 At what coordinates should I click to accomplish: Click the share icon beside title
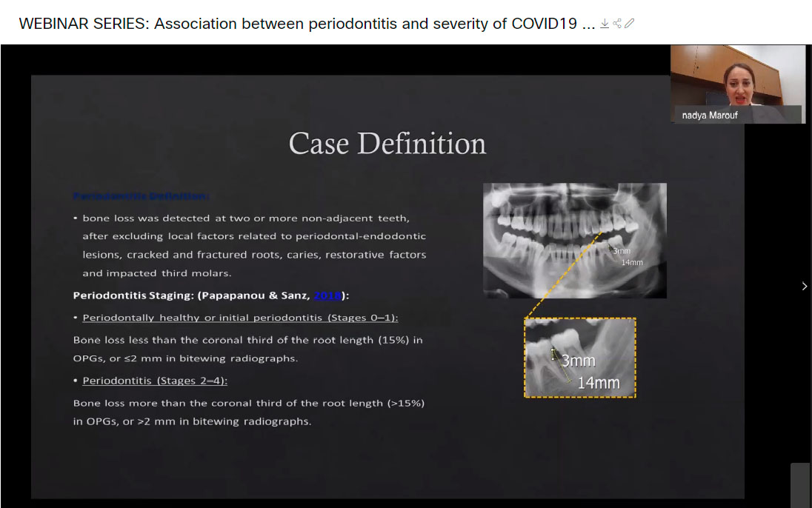tap(617, 24)
